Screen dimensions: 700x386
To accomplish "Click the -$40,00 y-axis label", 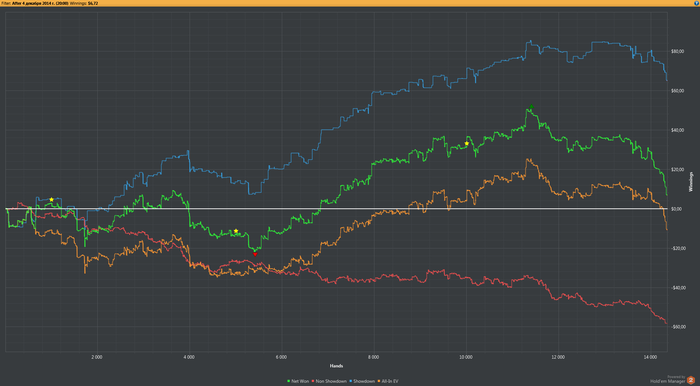I will tap(678, 287).
